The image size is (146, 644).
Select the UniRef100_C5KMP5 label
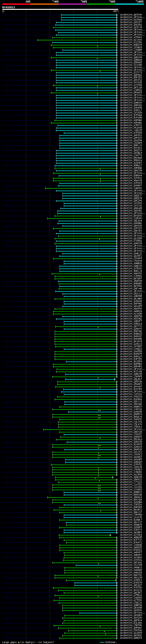point(131,377)
